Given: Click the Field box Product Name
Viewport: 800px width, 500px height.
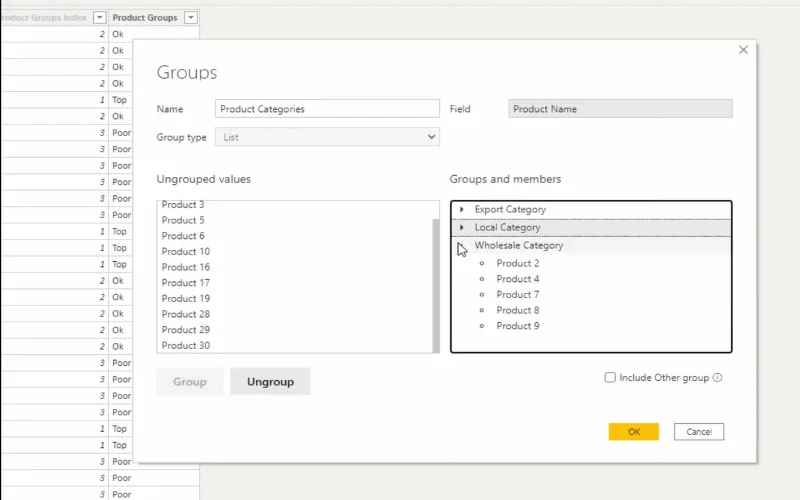Looking at the screenshot, I should pos(620,109).
